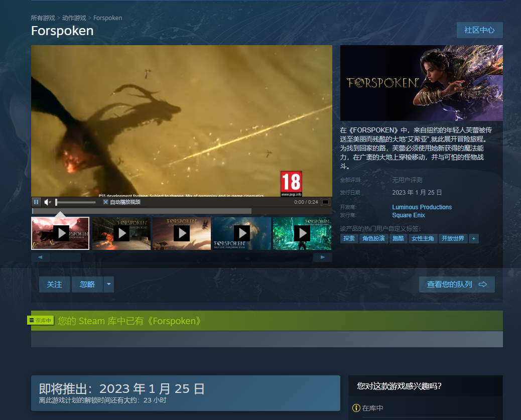Expand the ignore options dropdown arrow
Image resolution: width=521 pixels, height=420 pixels.
pyautogui.click(x=108, y=285)
